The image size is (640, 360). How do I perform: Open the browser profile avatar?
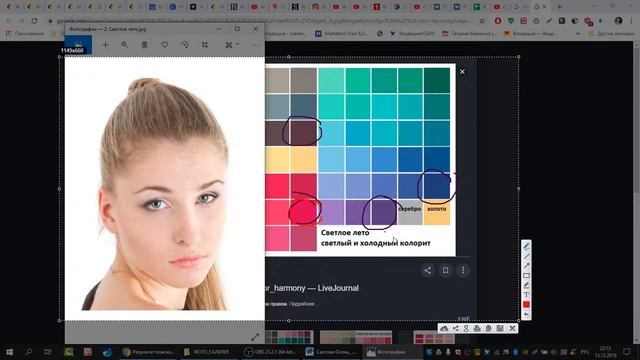(618, 20)
